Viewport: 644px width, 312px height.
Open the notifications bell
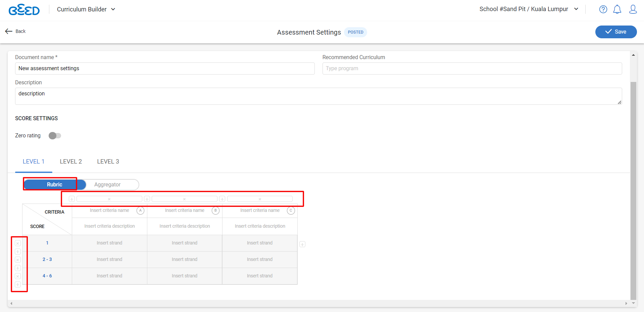617,9
